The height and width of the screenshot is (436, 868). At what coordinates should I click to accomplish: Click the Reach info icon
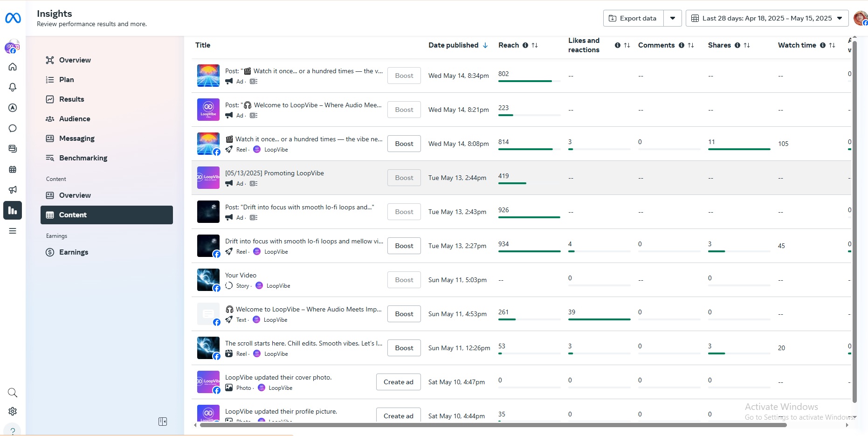click(525, 45)
